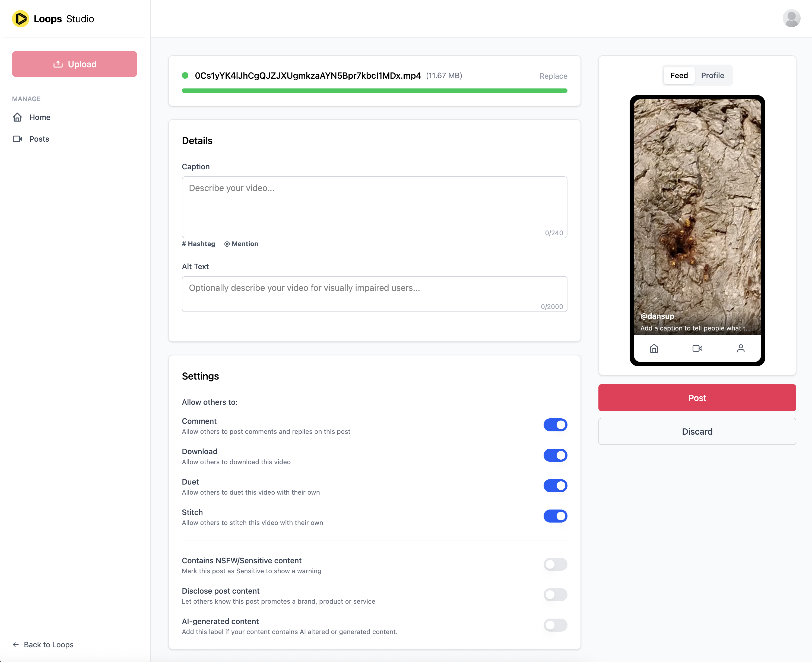
Task: Disable the Duet toggle switch
Action: [555, 485]
